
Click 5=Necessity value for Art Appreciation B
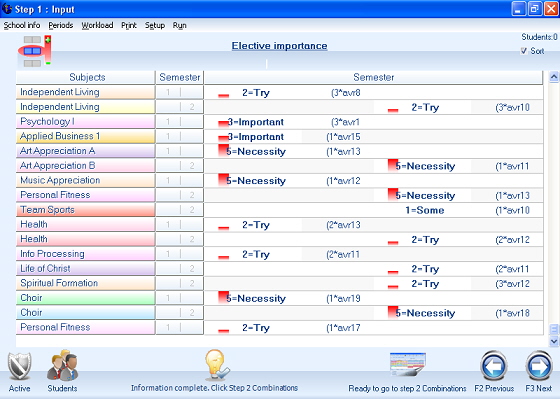425,166
